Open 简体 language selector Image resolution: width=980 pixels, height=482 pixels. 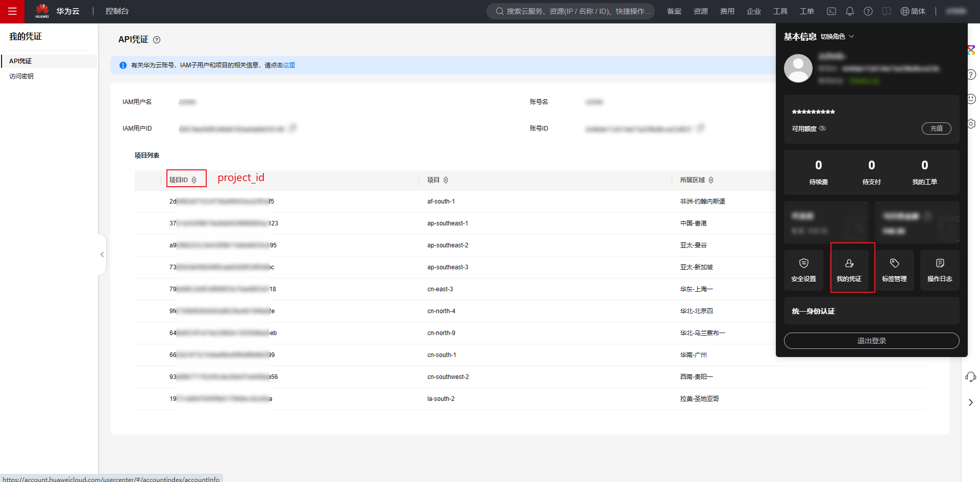(x=913, y=11)
